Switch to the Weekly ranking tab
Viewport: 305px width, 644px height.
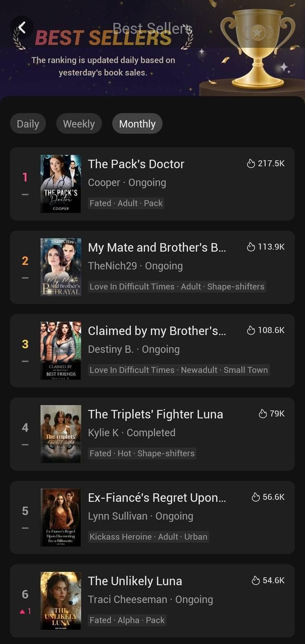coord(79,124)
